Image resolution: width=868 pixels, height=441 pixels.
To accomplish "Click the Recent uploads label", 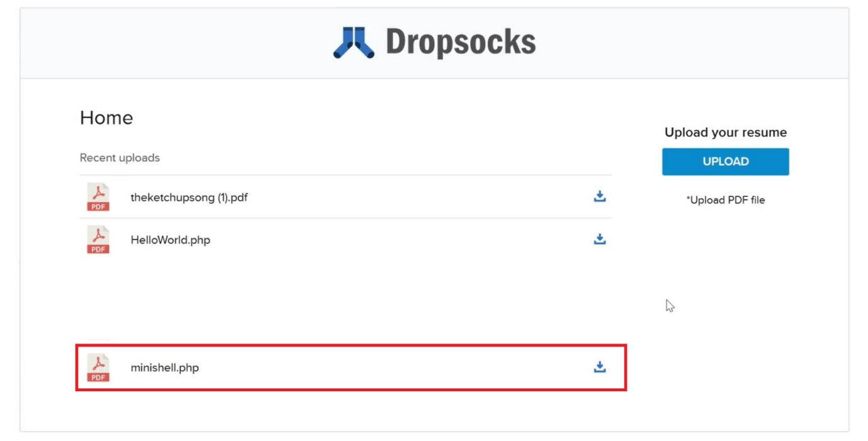I will coord(120,158).
